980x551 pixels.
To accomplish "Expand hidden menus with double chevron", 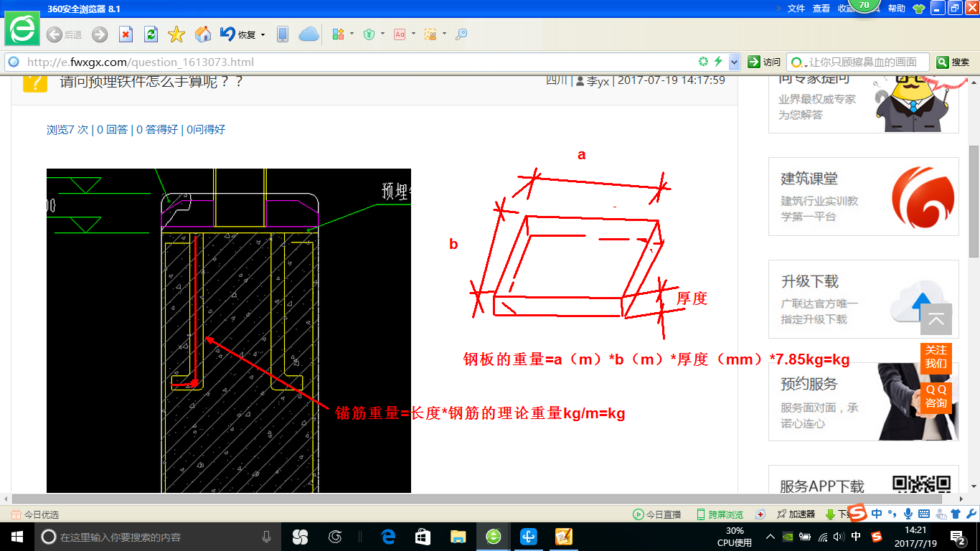I will 778,9.
